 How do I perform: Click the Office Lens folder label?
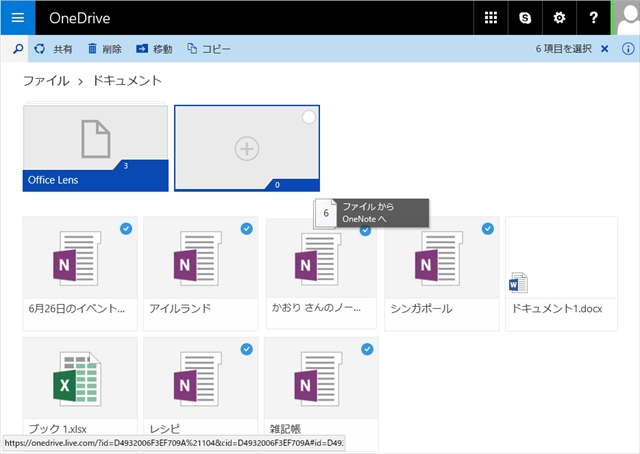pyautogui.click(x=53, y=180)
